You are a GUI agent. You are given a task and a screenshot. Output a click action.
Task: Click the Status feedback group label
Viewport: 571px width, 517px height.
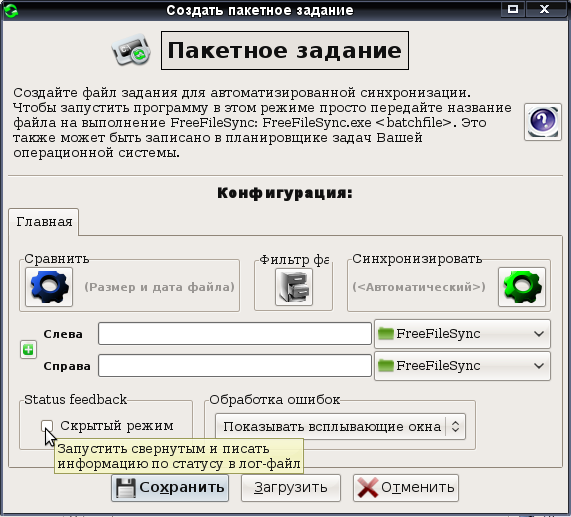click(x=75, y=399)
